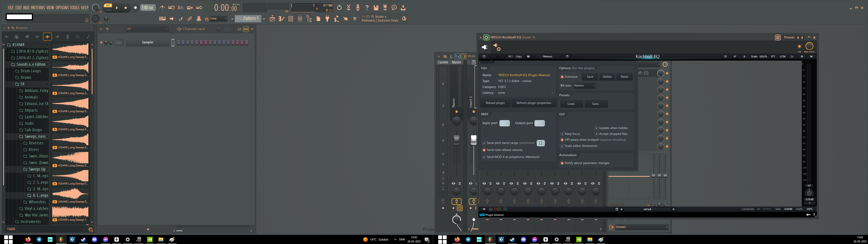868x244 pixels.
Task: Click the Load... presets button
Action: coord(571,104)
